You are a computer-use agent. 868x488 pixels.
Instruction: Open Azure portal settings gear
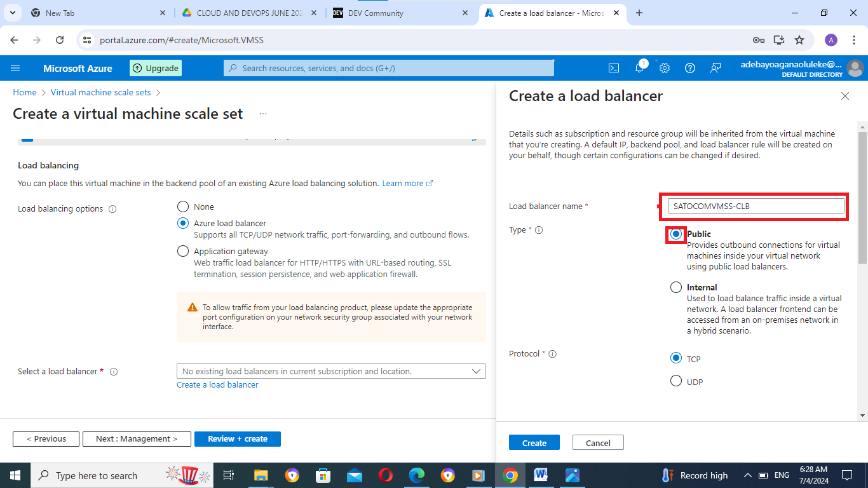click(x=665, y=68)
